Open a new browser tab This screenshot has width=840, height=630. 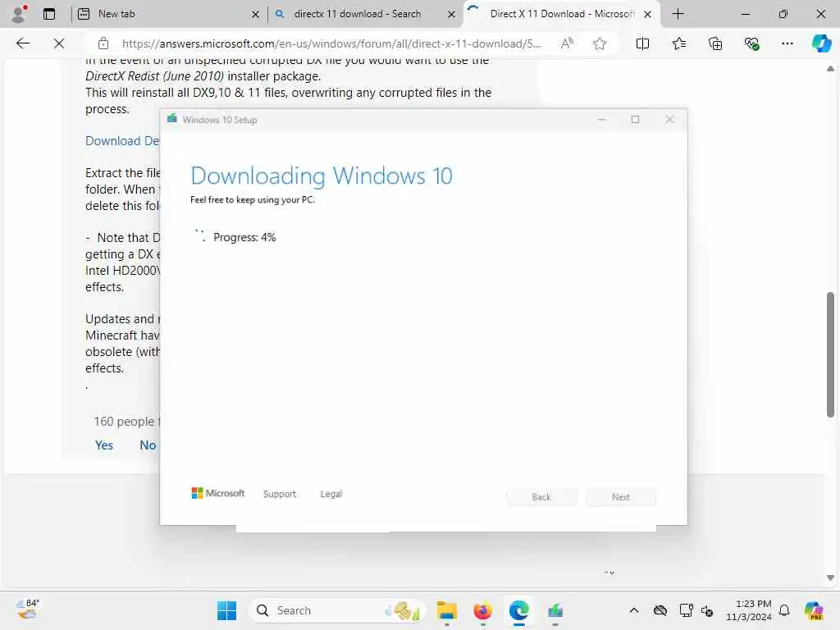click(678, 14)
